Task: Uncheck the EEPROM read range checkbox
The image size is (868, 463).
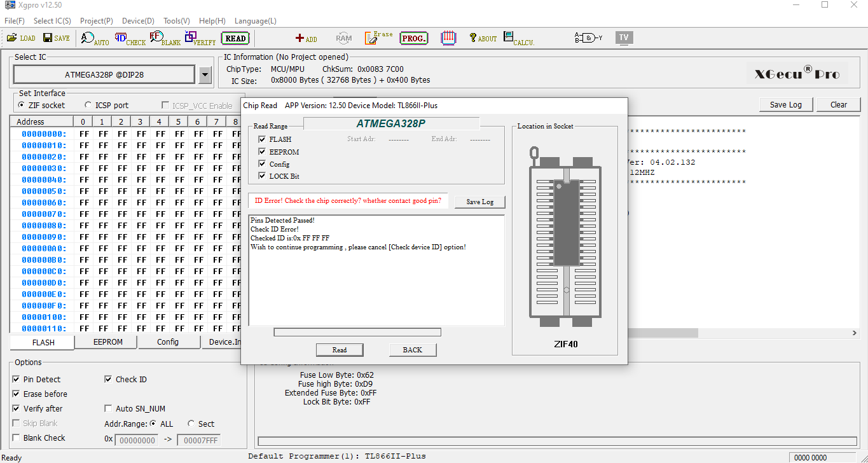Action: click(x=262, y=152)
